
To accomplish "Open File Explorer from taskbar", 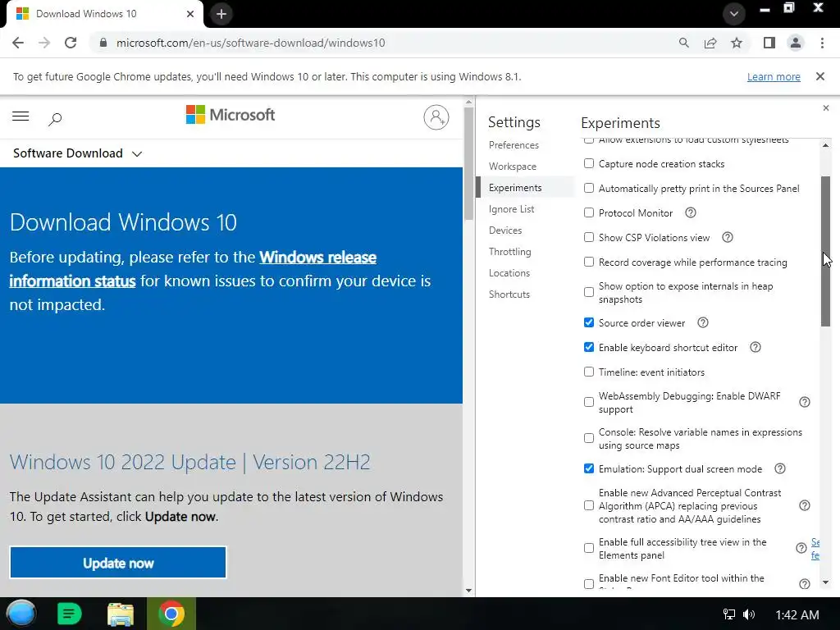I will coord(121,614).
